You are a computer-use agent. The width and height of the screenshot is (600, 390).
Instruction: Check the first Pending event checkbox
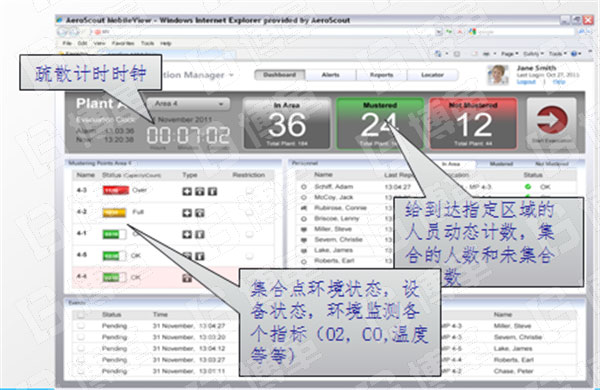[81, 326]
